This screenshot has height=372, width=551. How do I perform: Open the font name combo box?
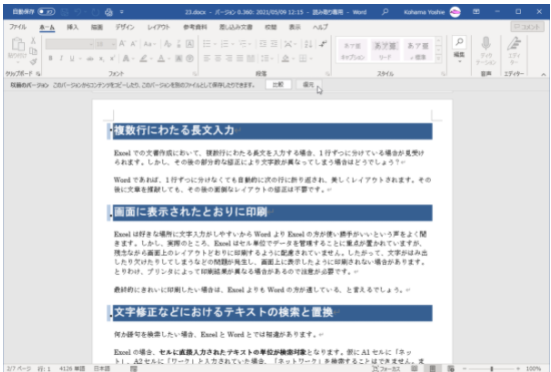[x=69, y=44]
